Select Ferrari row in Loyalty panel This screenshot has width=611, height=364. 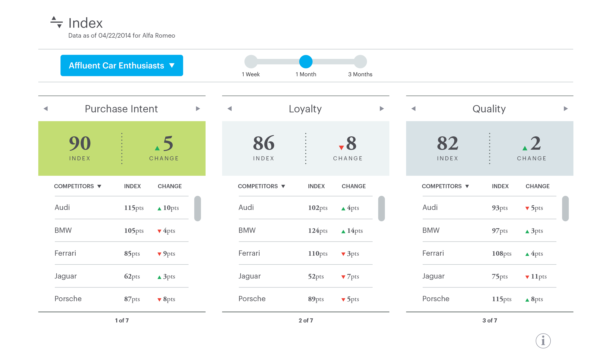click(x=305, y=253)
